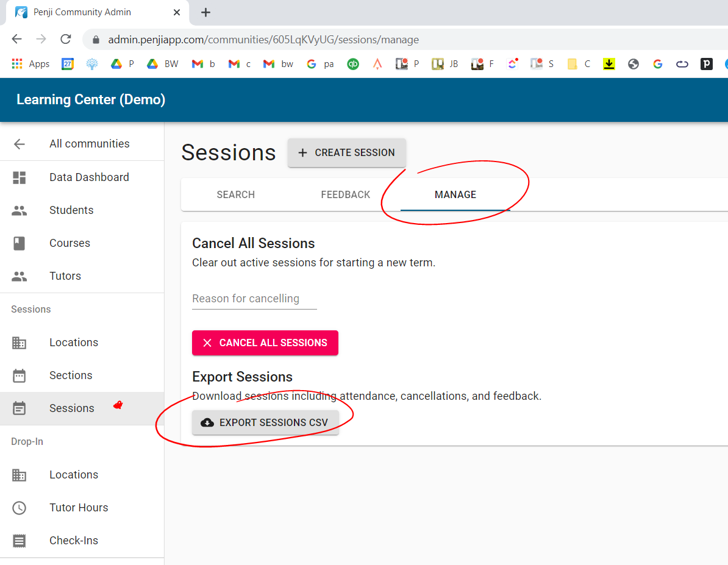Image resolution: width=728 pixels, height=565 pixels.
Task: Open a new browser tab
Action: [205, 12]
